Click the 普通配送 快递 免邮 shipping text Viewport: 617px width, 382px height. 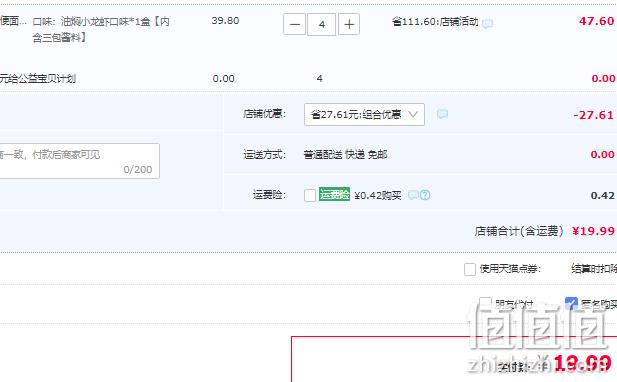click(345, 155)
